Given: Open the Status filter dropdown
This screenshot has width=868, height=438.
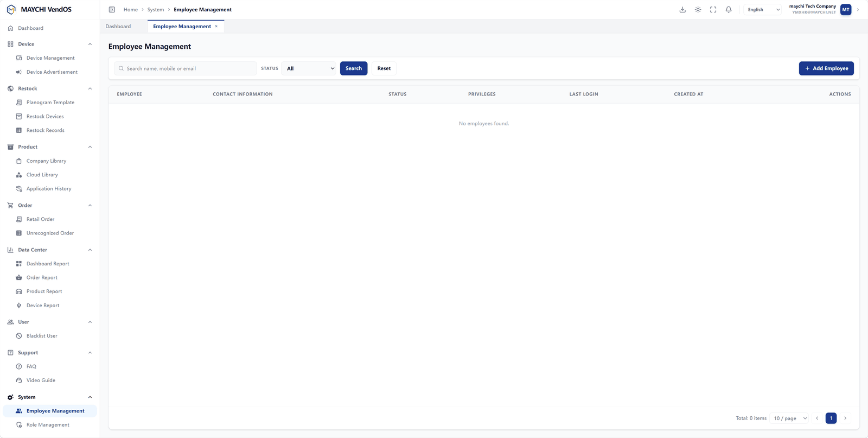Looking at the screenshot, I should tap(310, 68).
